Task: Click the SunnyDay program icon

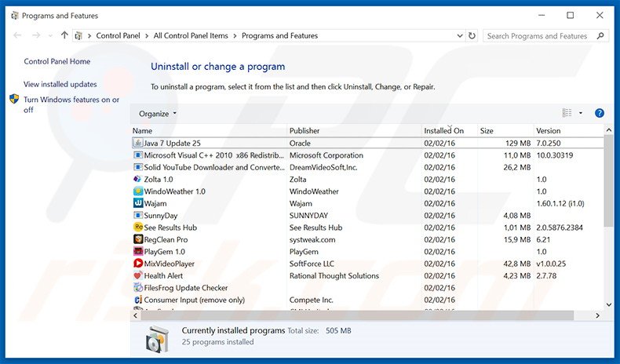Action: [138, 216]
